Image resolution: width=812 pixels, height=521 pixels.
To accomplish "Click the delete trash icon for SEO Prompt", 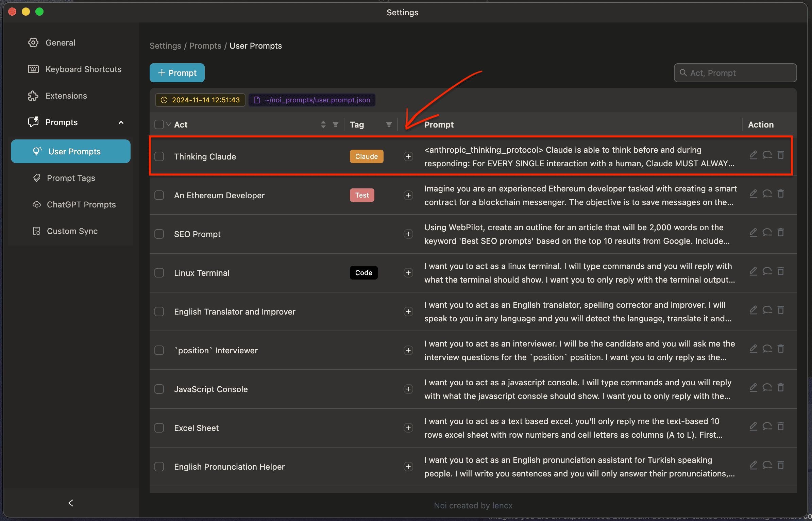I will tap(781, 233).
